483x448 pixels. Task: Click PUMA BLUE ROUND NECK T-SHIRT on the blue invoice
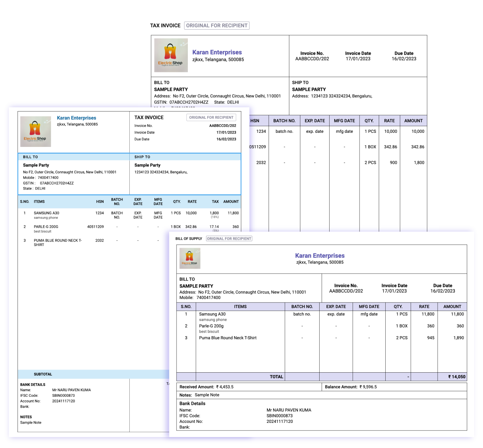pyautogui.click(x=58, y=243)
